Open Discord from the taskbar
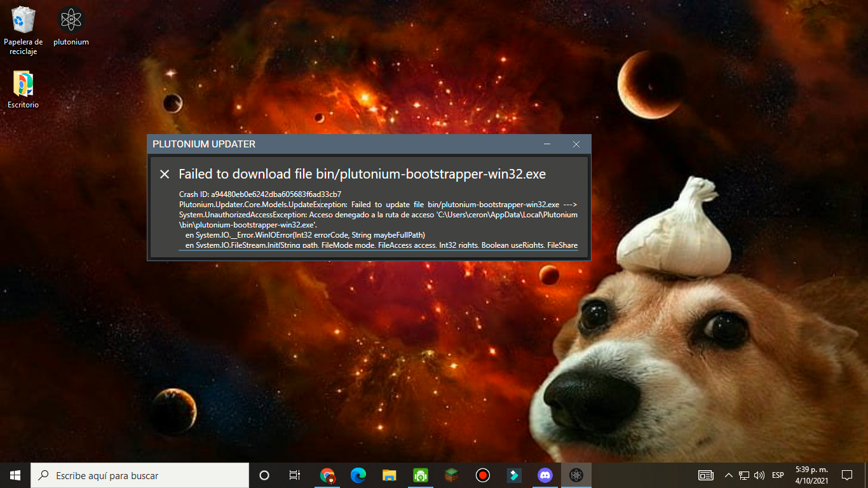This screenshot has width=868, height=488. (x=545, y=475)
